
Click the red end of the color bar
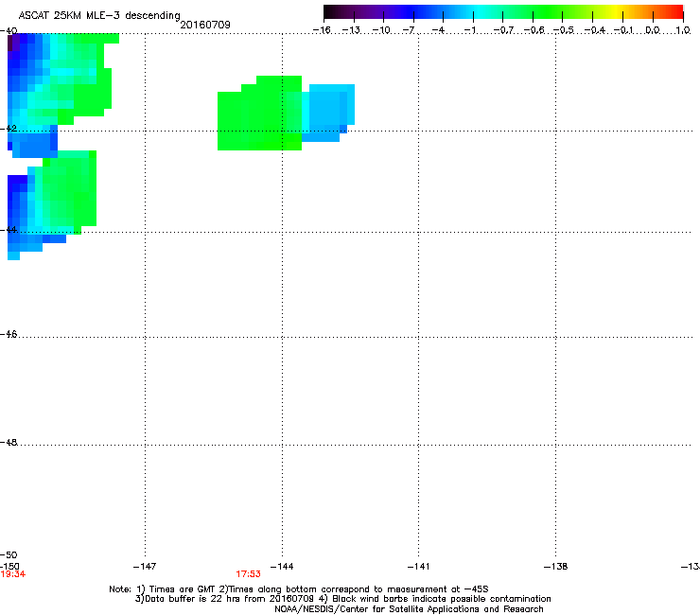[676, 12]
